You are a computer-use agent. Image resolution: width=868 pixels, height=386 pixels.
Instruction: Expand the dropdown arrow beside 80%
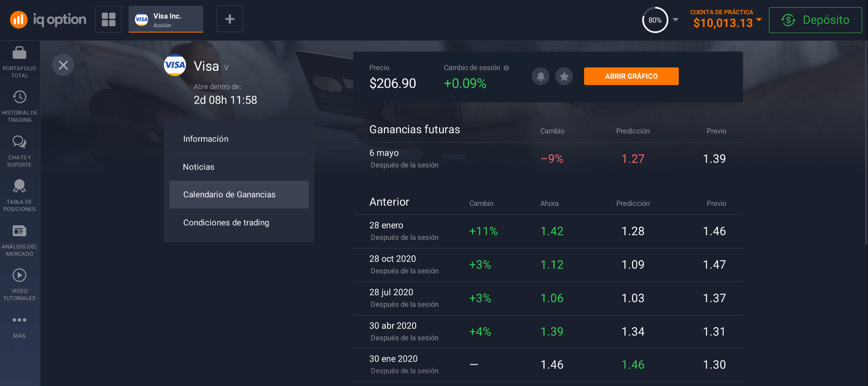[676, 19]
